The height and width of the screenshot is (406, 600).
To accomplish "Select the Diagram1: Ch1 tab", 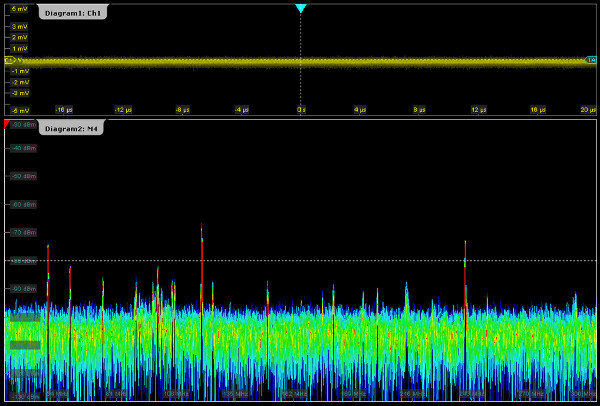I will click(x=72, y=13).
